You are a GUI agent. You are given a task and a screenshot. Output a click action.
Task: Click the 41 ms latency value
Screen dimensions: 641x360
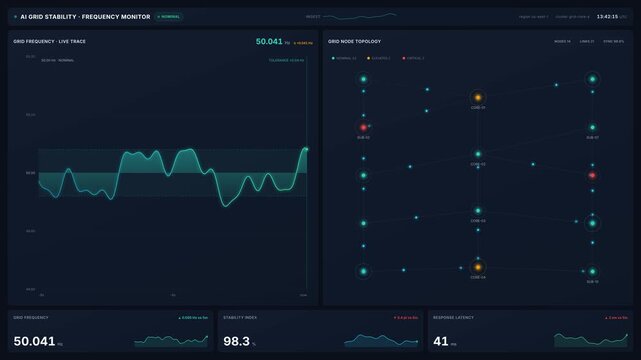(441, 341)
